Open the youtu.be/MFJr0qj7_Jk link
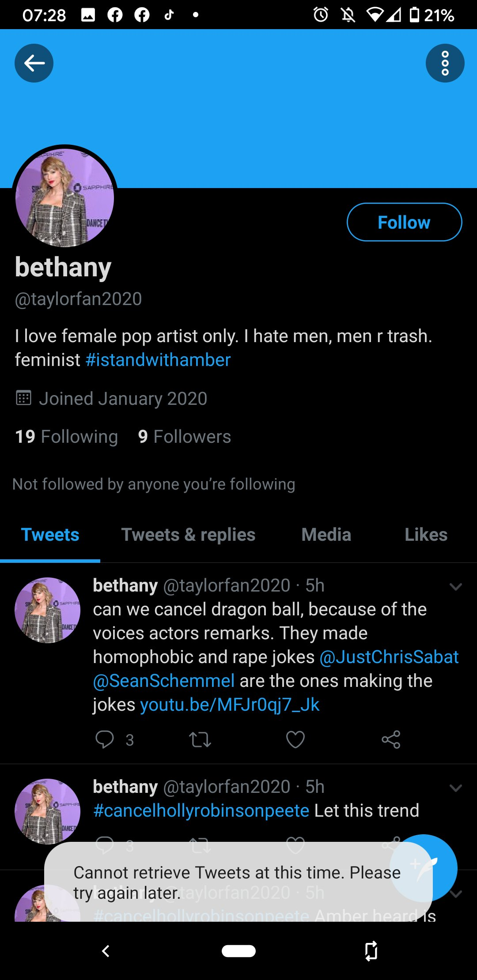 (x=230, y=705)
